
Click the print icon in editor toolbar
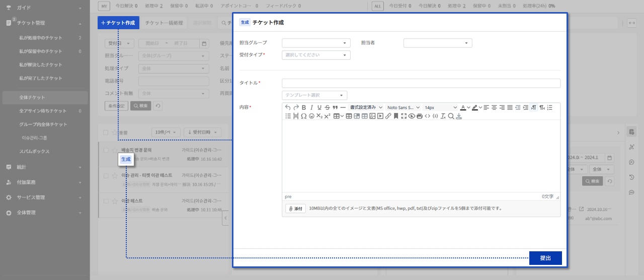420,116
